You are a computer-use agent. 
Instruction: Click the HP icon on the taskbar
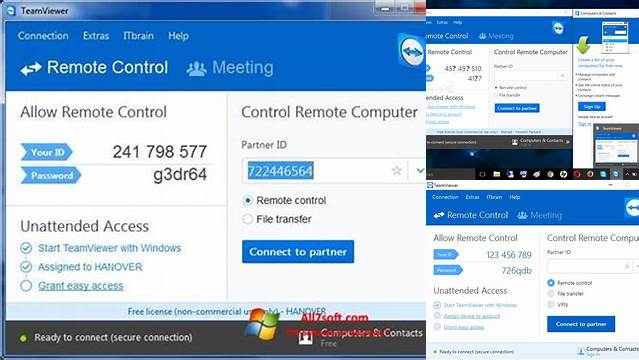[564, 174]
